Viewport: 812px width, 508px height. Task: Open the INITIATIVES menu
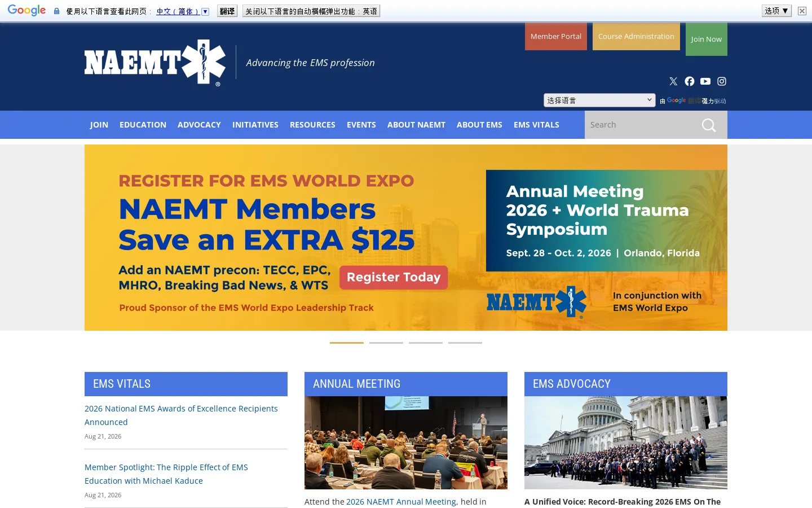(x=255, y=125)
